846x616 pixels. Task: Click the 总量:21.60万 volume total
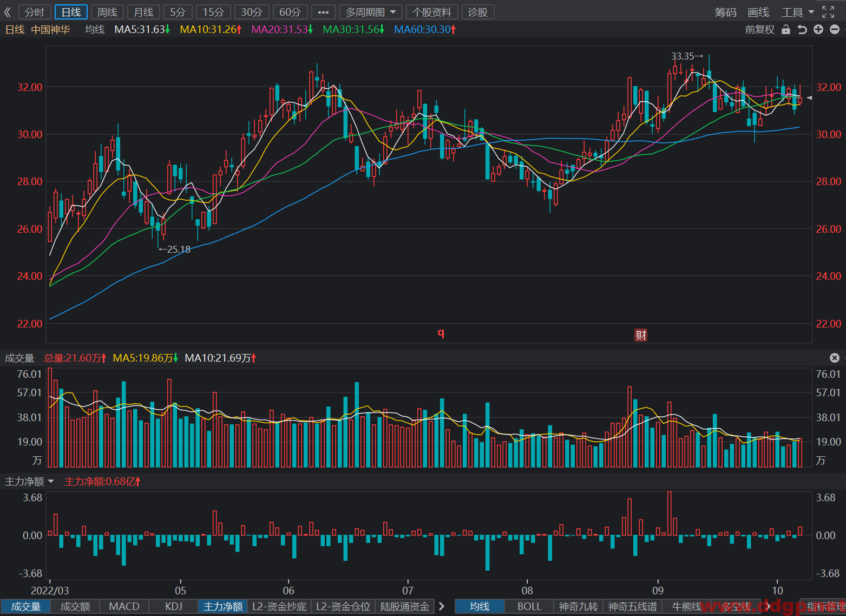click(x=75, y=358)
